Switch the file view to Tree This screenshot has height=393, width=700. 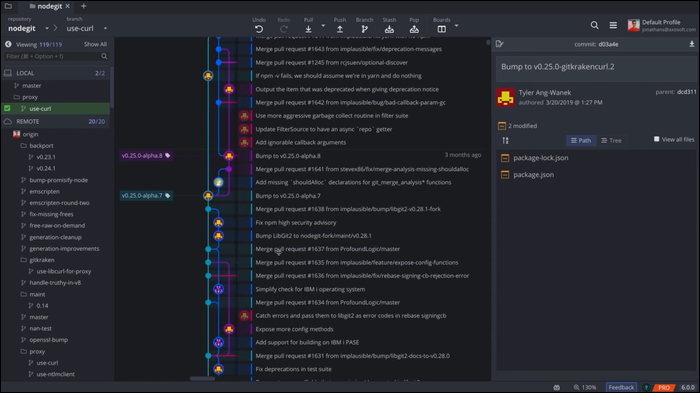pos(611,140)
